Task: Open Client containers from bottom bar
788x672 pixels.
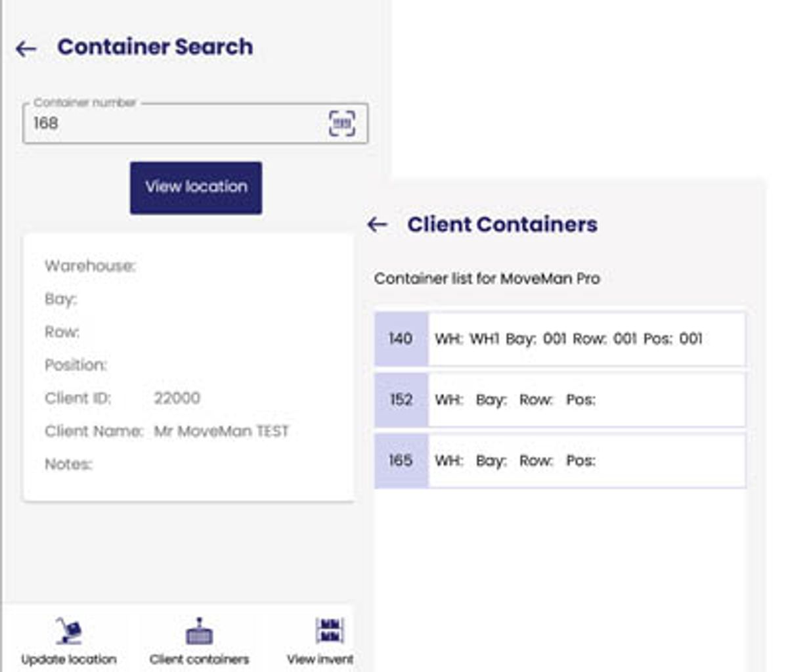Action: pos(199,640)
